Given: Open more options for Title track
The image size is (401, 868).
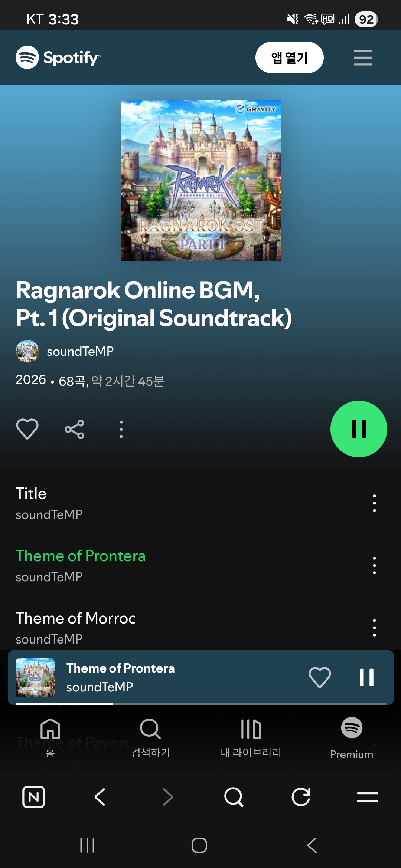Looking at the screenshot, I should pyautogui.click(x=374, y=503).
